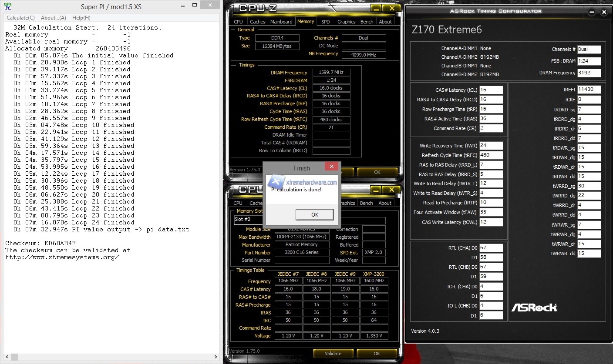Image resolution: width=613 pixels, height=364 pixels.
Task: Dismiss the PI calculation done dialog with OK
Action: [314, 214]
